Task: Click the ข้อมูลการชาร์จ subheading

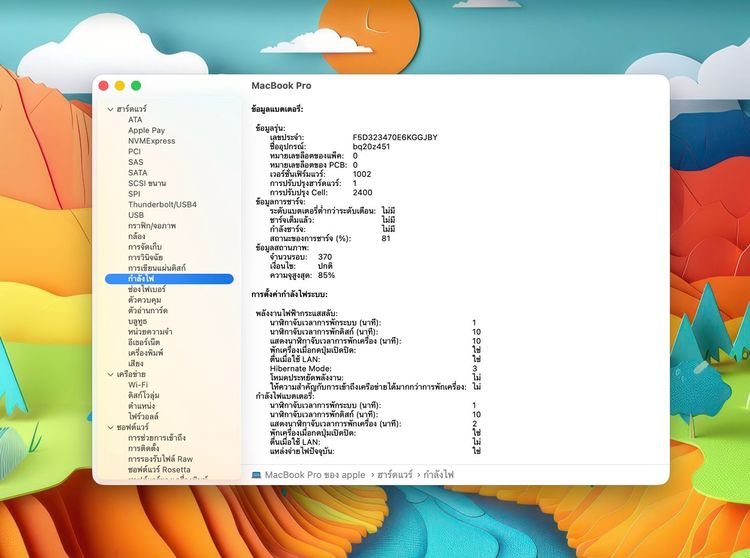Action: coord(280,201)
